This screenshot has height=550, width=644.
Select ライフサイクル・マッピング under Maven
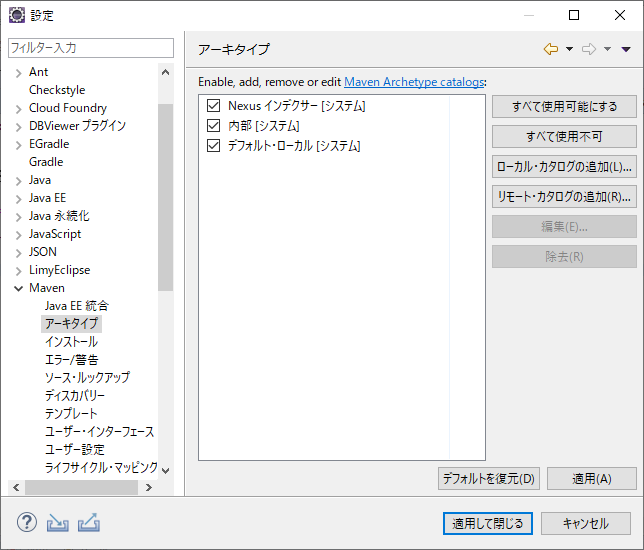pos(101,467)
